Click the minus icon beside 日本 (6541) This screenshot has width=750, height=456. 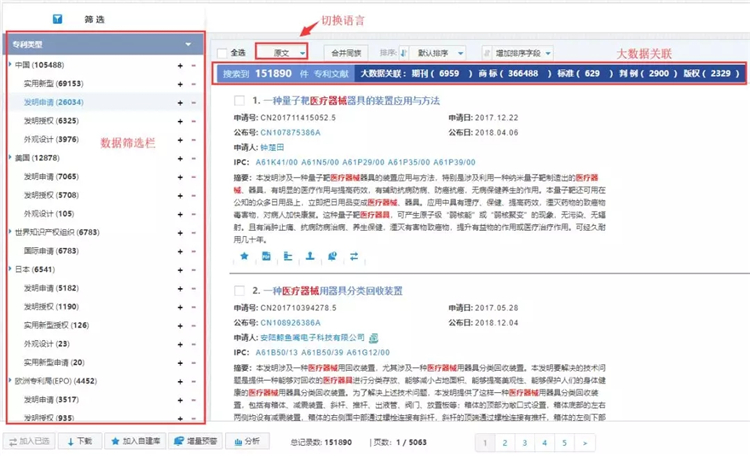[x=194, y=270]
